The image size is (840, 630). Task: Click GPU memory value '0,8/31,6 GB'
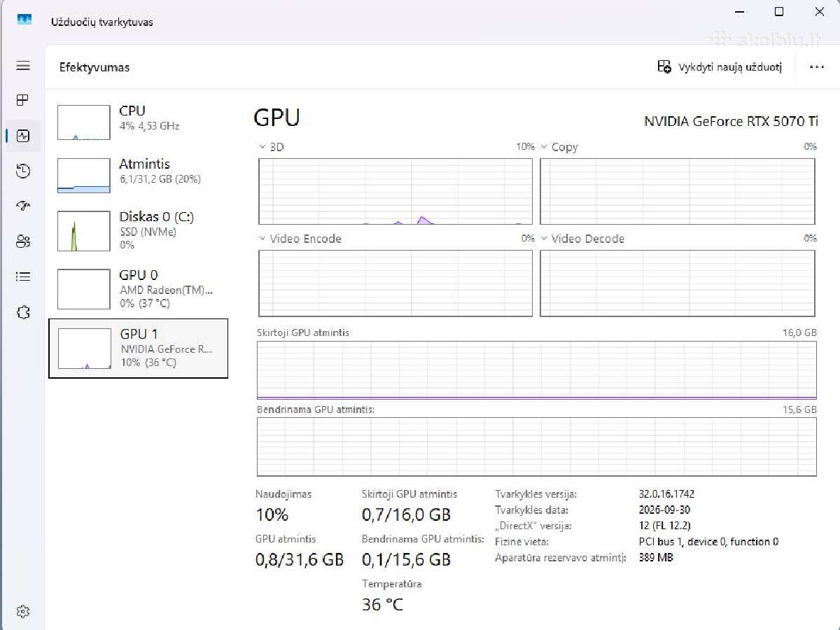[x=300, y=560]
